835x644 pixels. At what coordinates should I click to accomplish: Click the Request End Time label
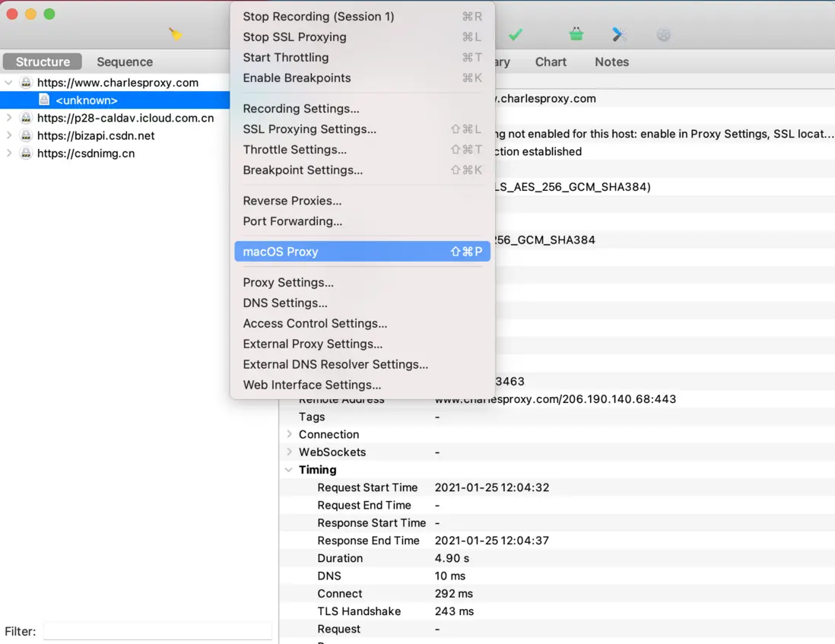(x=364, y=505)
